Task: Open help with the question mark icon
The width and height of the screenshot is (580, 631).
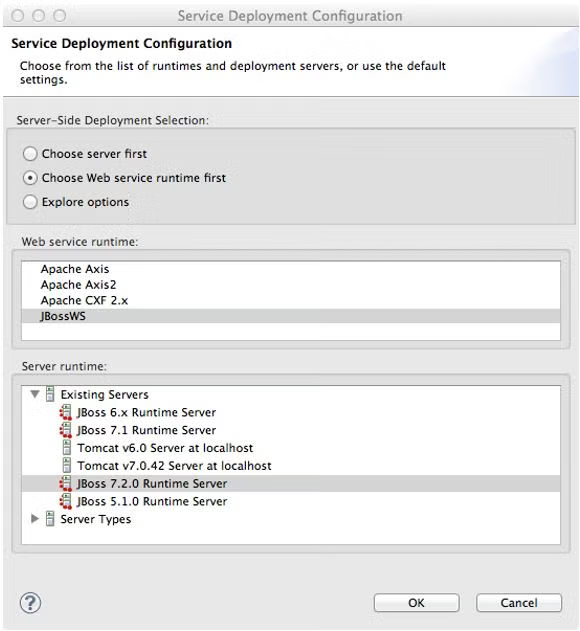Action: [x=30, y=603]
